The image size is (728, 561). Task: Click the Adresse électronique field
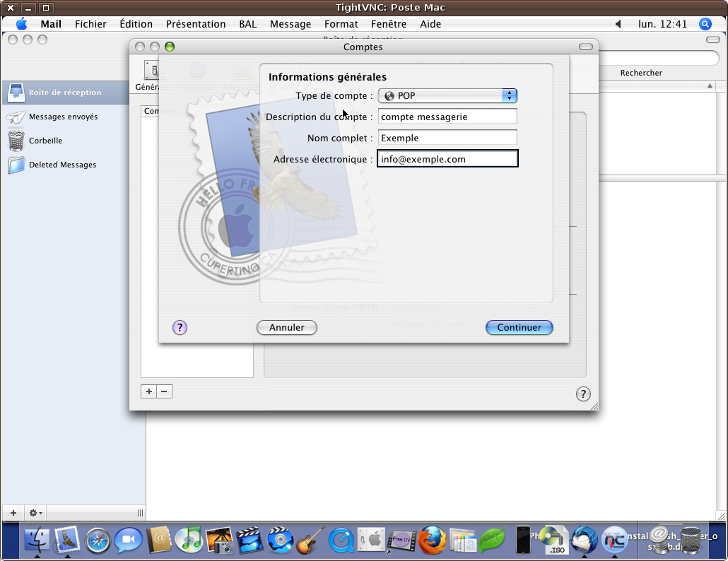click(x=447, y=159)
